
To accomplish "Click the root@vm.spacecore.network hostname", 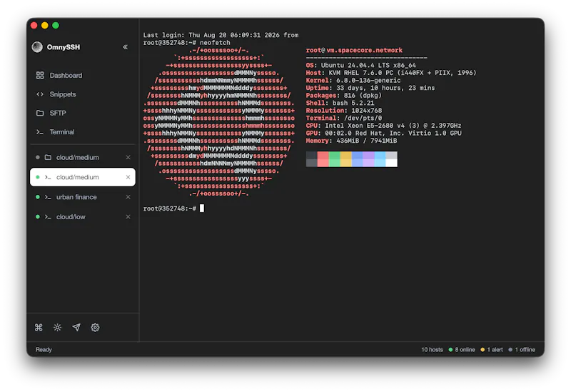I will point(354,50).
